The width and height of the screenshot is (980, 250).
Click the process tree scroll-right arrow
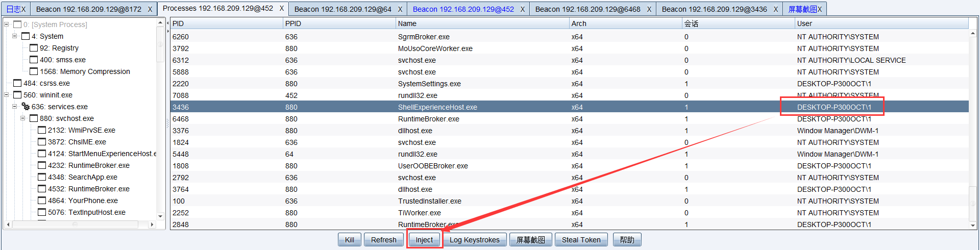click(x=152, y=224)
